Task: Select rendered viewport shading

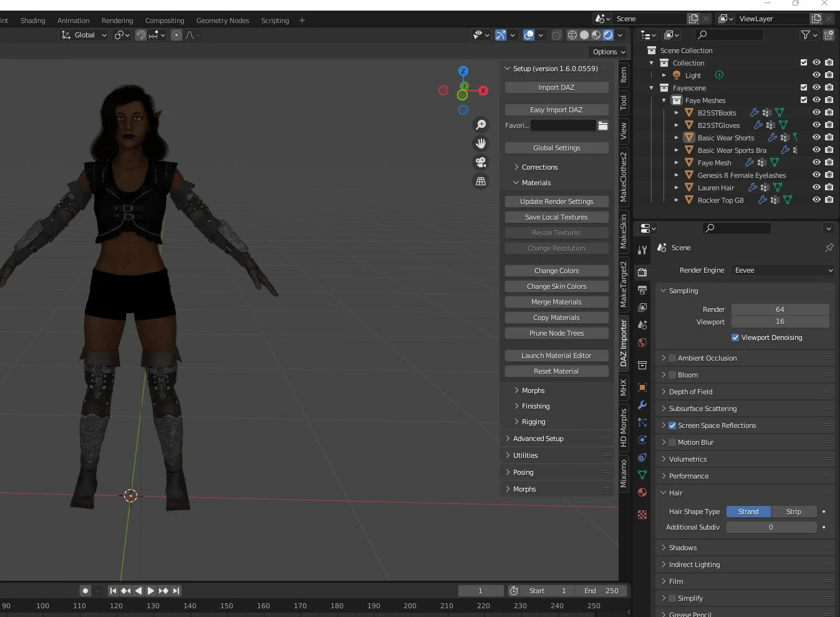Action: tap(608, 35)
